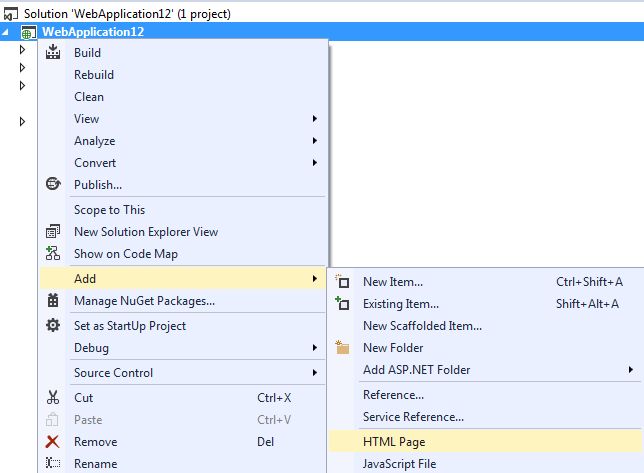Open the Source Control submenu arrow
This screenshot has height=473, width=644.
tap(315, 372)
